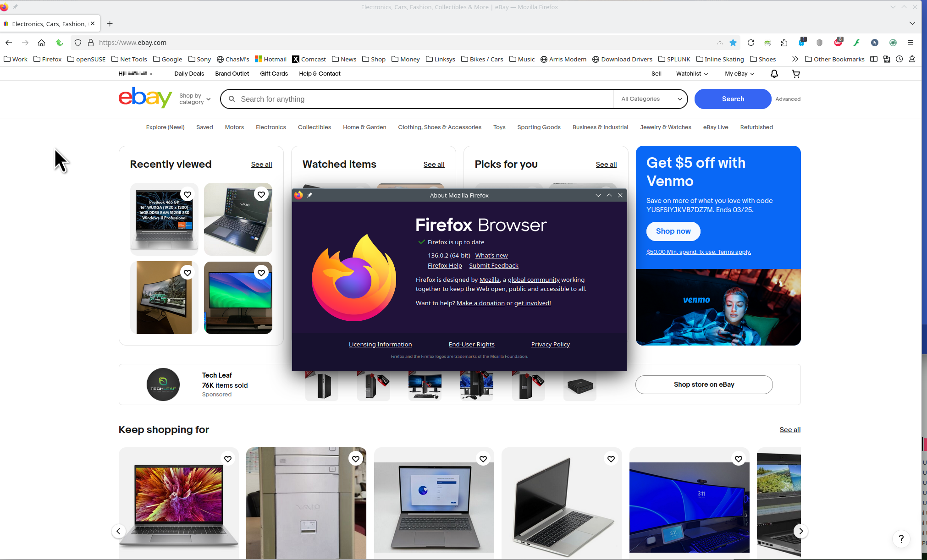Open eBay Live menu item
The image size is (927, 560).
(715, 127)
